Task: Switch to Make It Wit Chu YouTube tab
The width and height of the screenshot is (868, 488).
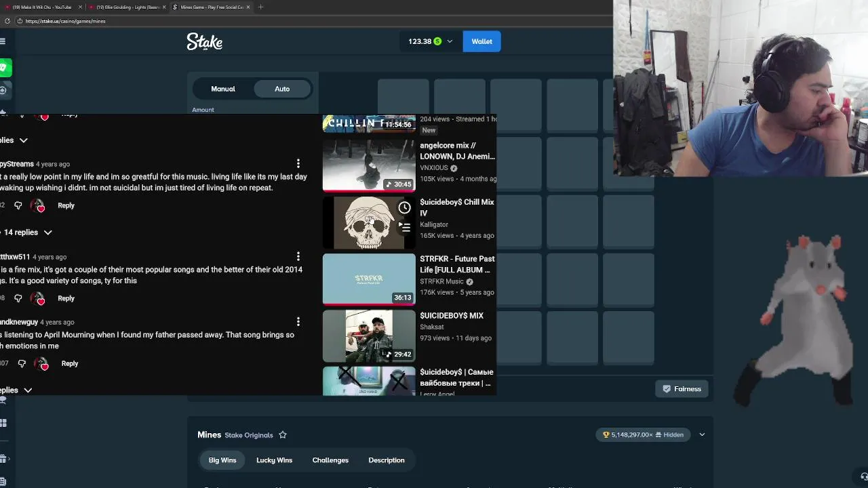Action: pos(42,7)
